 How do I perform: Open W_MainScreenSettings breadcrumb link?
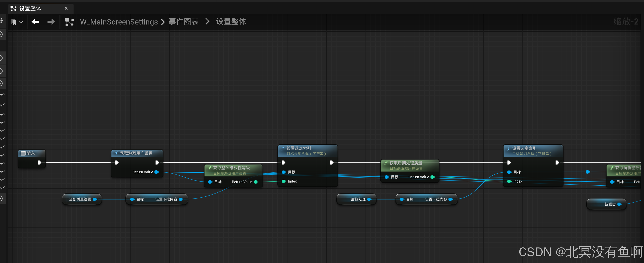pos(119,22)
